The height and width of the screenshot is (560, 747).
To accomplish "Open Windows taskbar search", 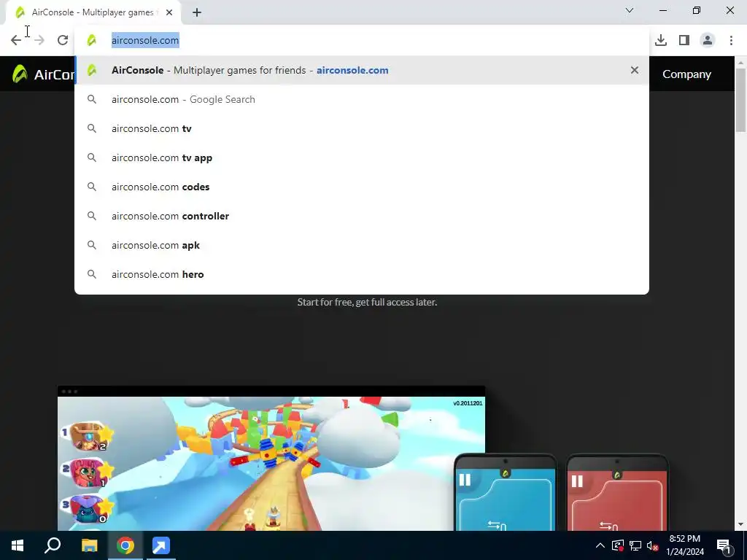I will 53,545.
